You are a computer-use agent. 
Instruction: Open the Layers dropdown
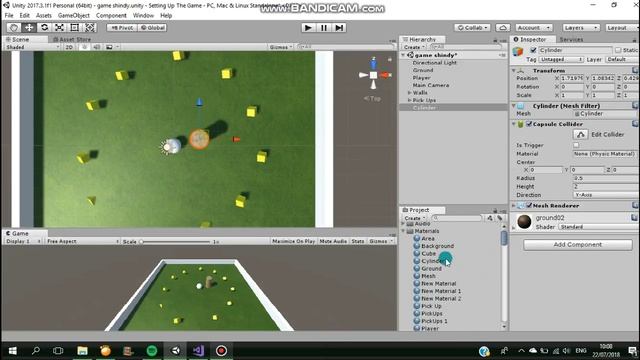pos(581,27)
